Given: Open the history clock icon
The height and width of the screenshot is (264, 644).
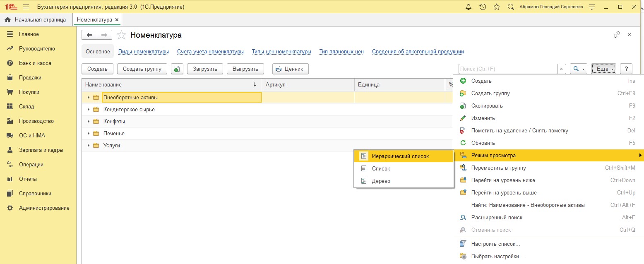Looking at the screenshot, I should point(483,7).
